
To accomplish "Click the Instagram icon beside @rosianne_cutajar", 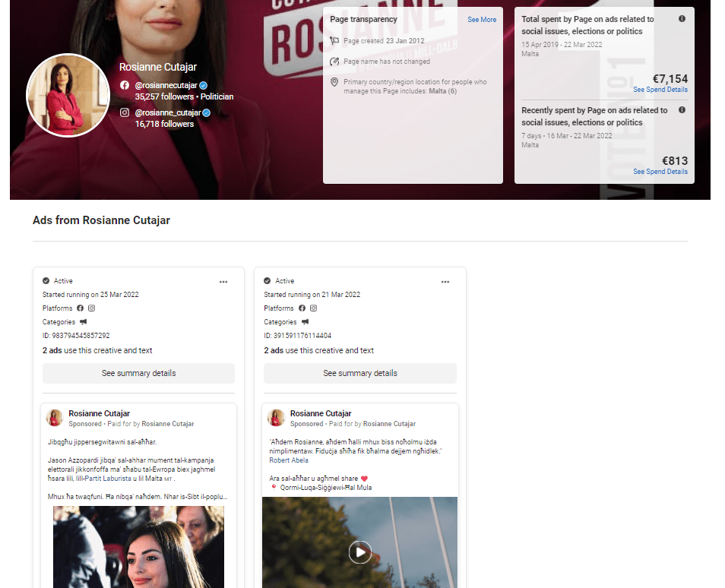I will 125,112.
